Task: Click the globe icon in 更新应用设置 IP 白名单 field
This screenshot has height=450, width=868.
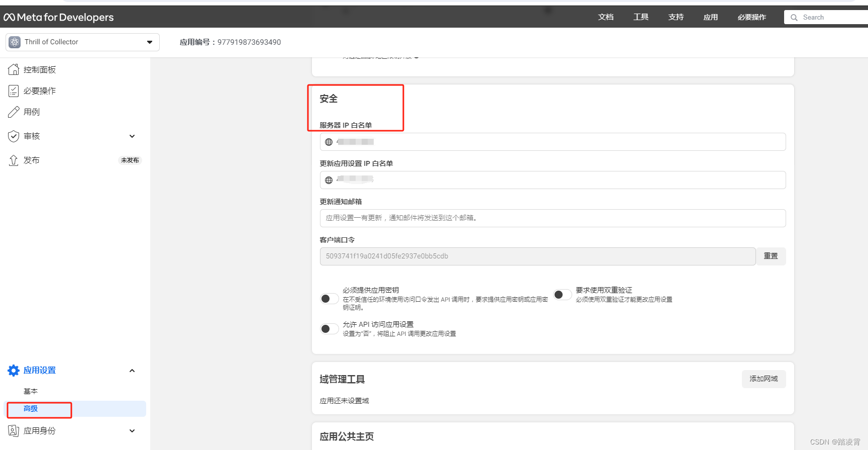Action: [329, 180]
